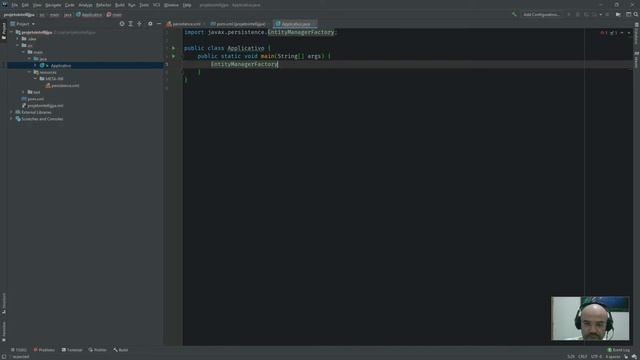Open the Refactor menu
The image size is (640, 360).
coord(103,5)
